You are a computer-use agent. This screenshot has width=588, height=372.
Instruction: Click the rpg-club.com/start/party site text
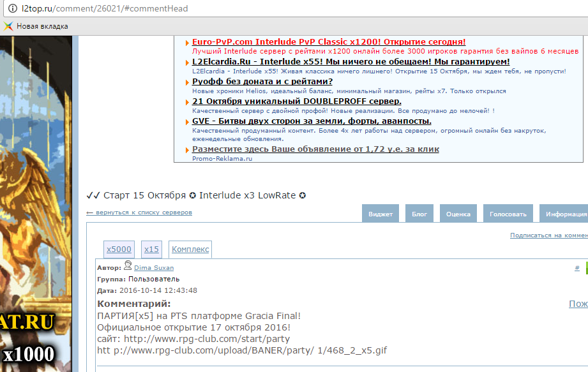207,339
